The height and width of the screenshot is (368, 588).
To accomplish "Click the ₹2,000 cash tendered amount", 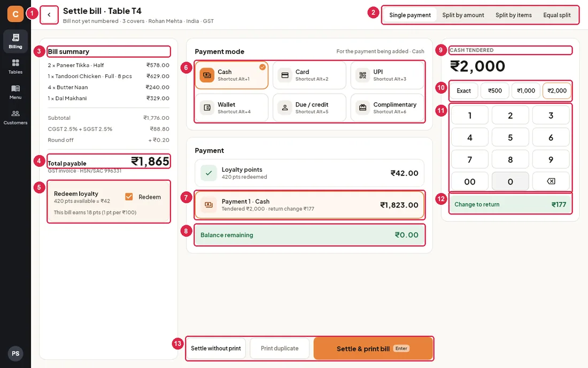I will pyautogui.click(x=477, y=66).
